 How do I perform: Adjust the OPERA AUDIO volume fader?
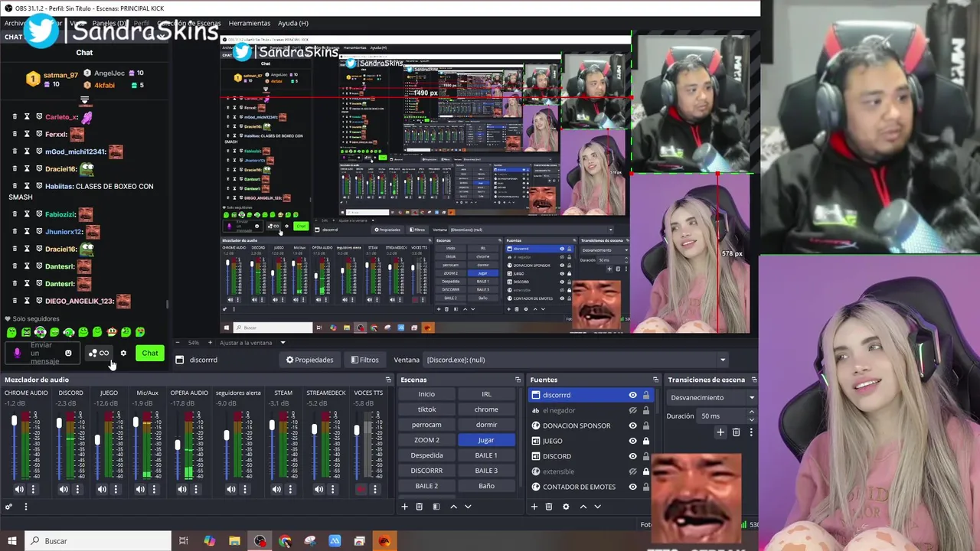pos(178,445)
